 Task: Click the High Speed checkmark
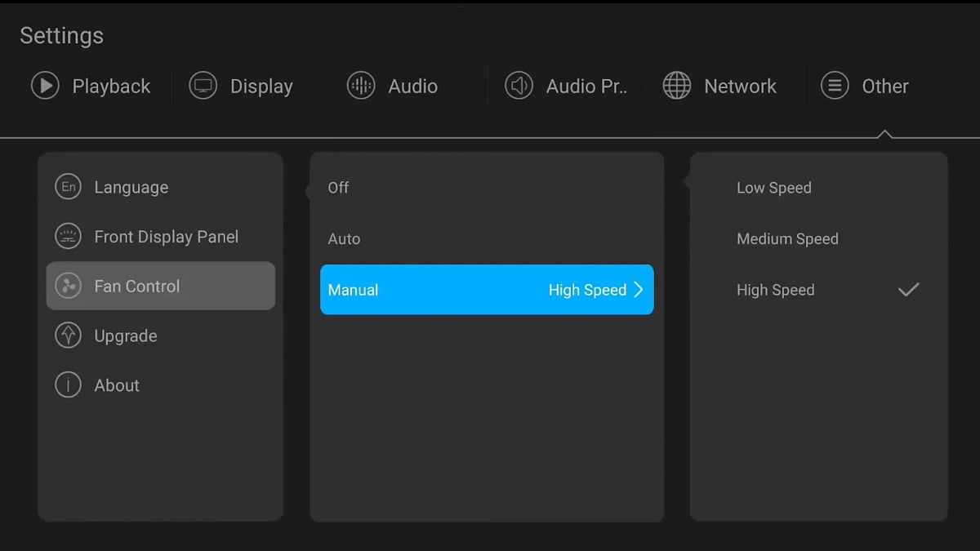(x=908, y=290)
